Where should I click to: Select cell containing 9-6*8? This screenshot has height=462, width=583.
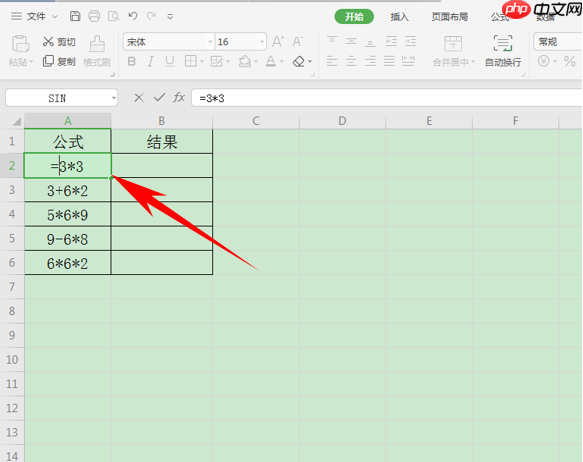tap(68, 239)
